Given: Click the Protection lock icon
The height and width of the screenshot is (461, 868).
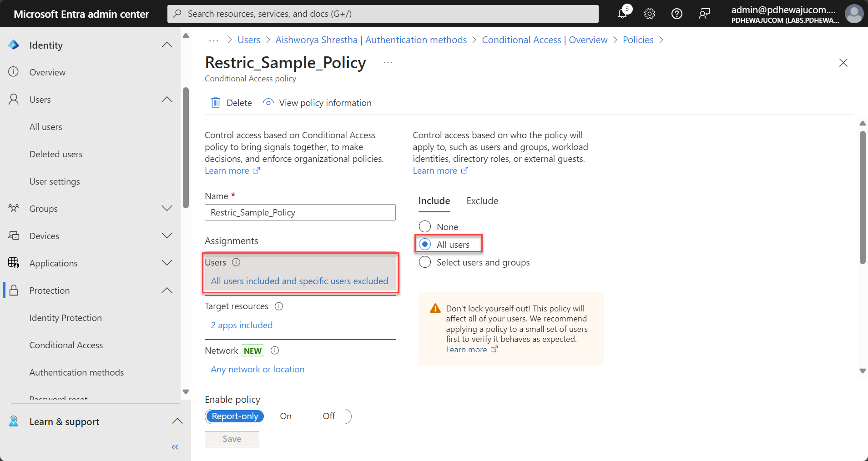Looking at the screenshot, I should [14, 290].
